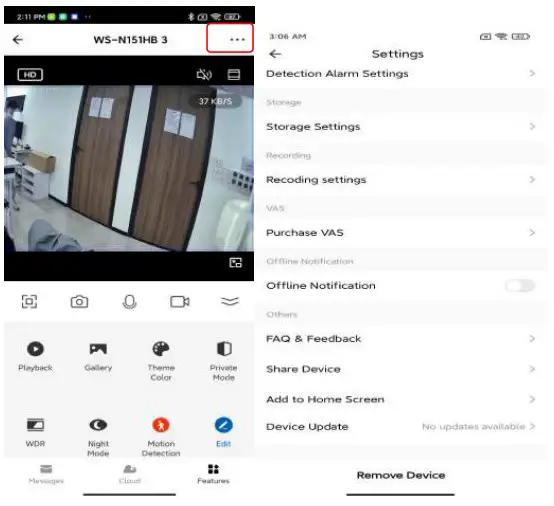Open Share Device
The width and height of the screenshot is (554, 506).
401,369
